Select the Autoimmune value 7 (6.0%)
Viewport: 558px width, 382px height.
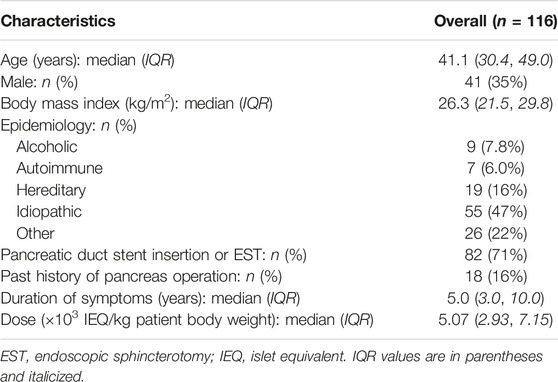click(x=495, y=168)
